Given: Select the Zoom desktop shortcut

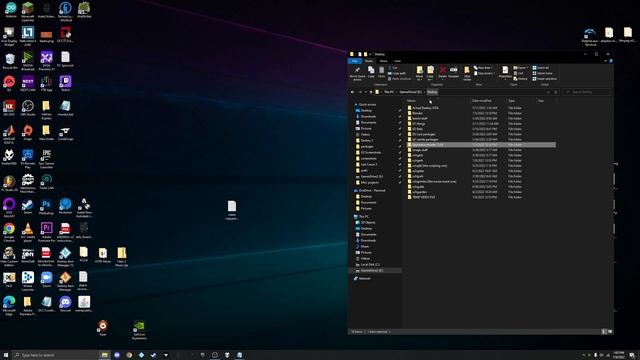Looking at the screenshot, I should (x=47, y=279).
